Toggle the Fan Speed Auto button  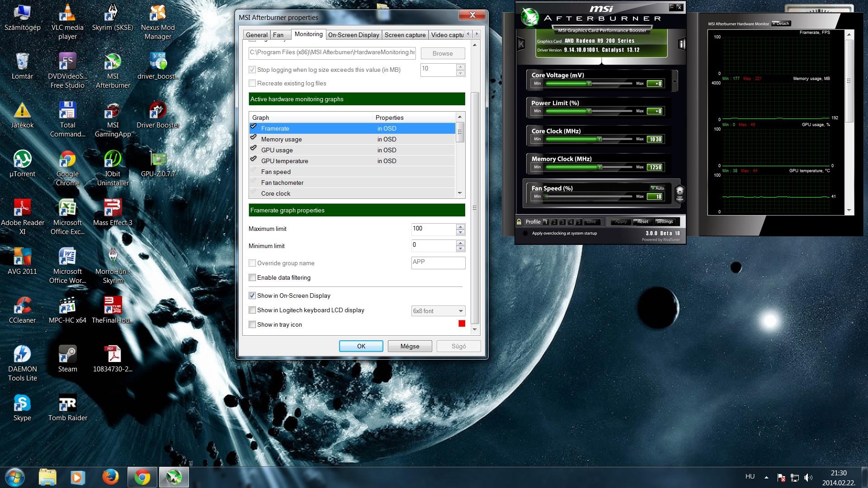pos(658,188)
